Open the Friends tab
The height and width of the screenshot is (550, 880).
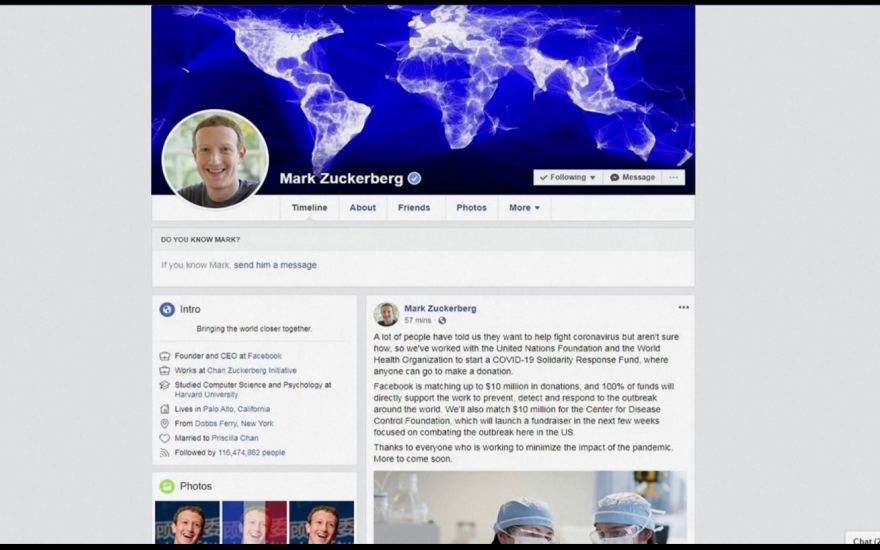coord(414,208)
